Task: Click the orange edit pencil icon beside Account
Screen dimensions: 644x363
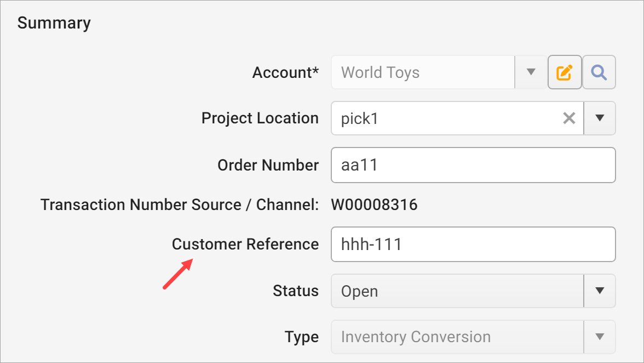Action: tap(565, 72)
